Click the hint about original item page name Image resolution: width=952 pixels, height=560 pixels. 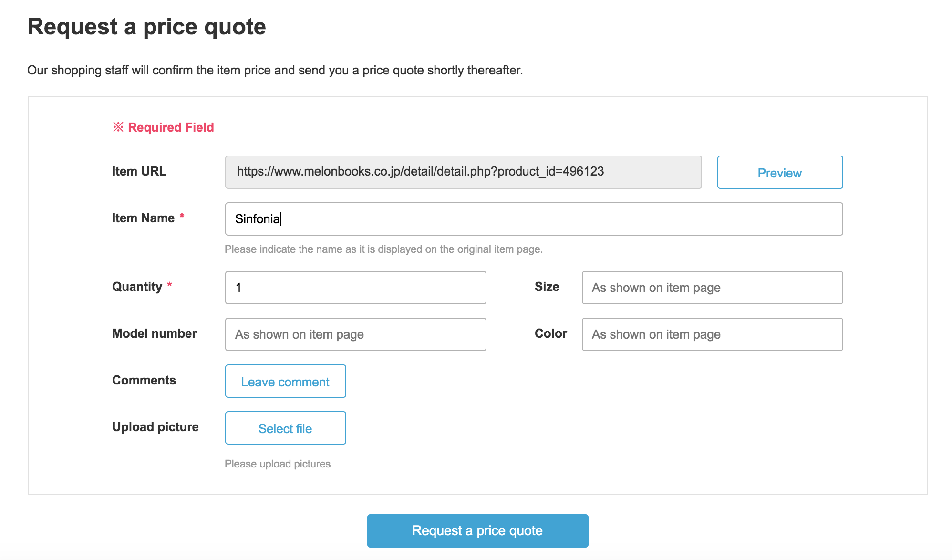point(383,249)
